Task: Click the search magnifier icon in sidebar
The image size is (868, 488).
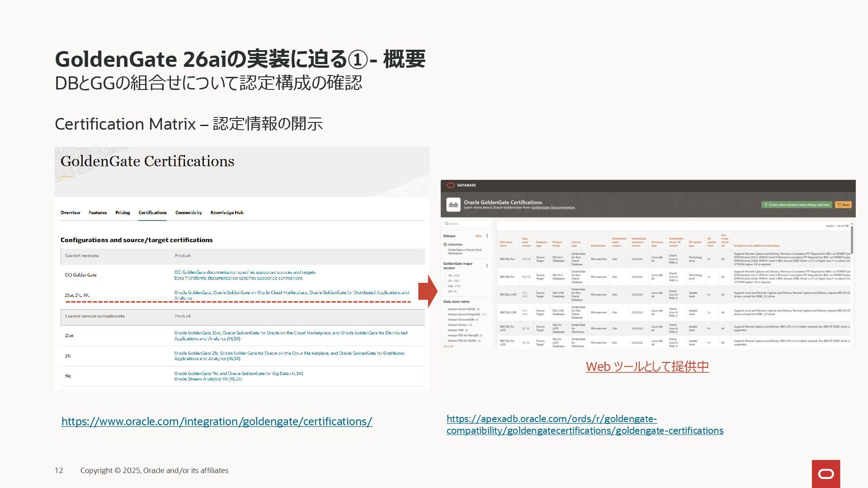Action: point(447,224)
